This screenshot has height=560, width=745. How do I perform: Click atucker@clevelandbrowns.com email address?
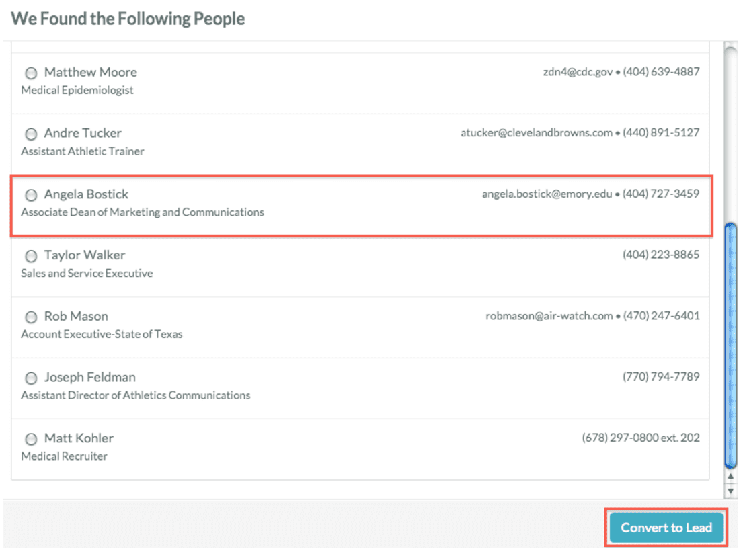coord(536,133)
